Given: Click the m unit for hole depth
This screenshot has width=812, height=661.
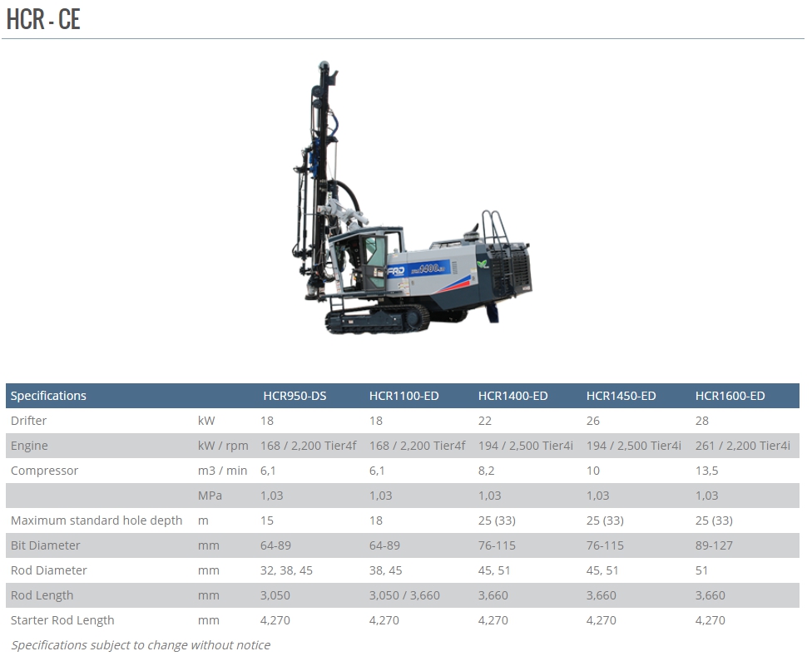Looking at the screenshot, I should [x=203, y=520].
